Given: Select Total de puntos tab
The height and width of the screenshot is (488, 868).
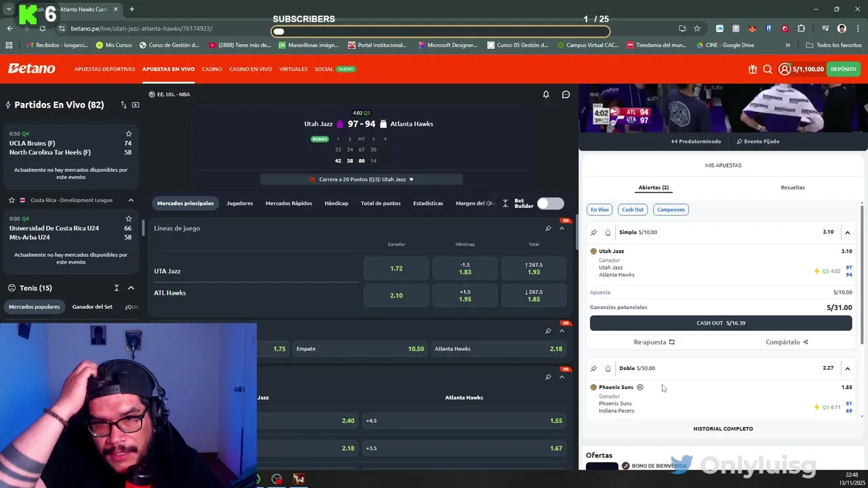Looking at the screenshot, I should (380, 203).
